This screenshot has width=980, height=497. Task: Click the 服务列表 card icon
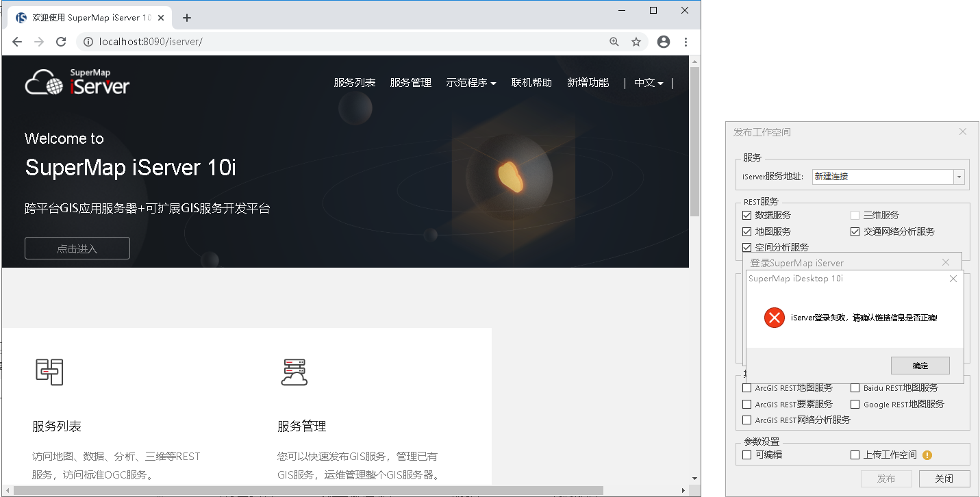49,371
